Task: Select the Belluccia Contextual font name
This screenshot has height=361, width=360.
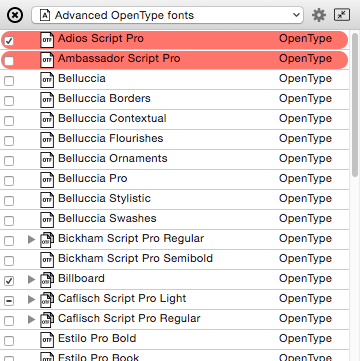Action: point(112,118)
